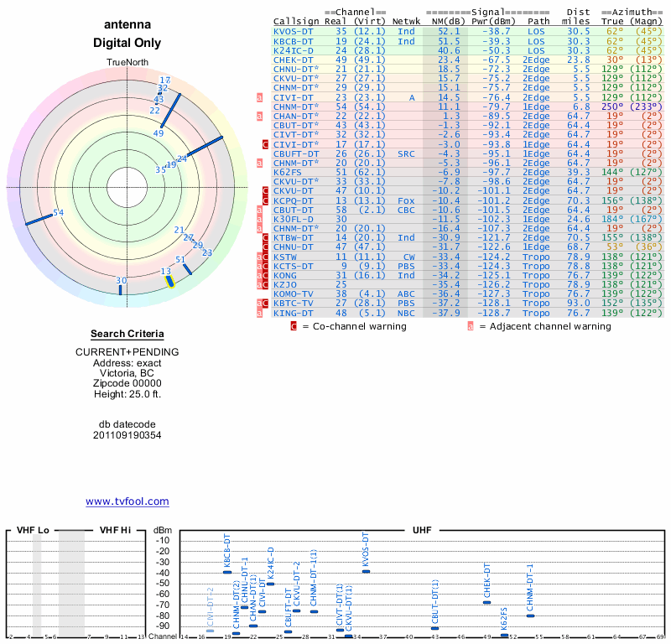Select the CHEK-DT callsign
Viewport: 671px width, 644px height.
point(293,60)
